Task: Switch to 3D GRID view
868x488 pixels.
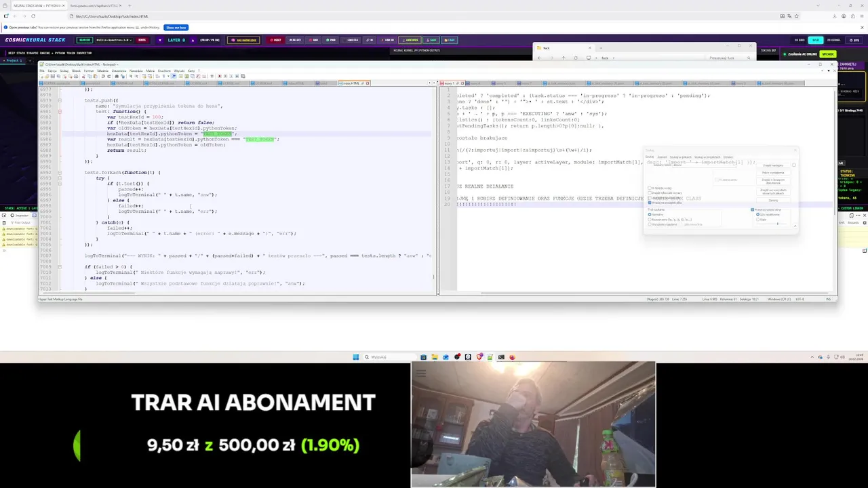Action: [x=799, y=40]
